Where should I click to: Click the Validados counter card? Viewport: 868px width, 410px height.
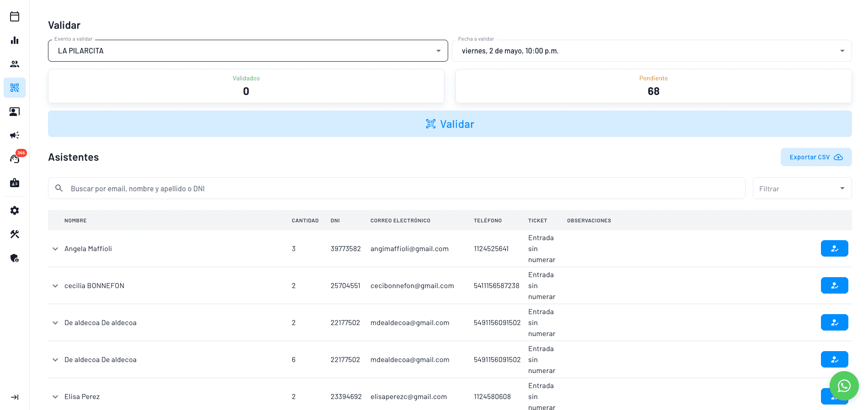pyautogui.click(x=246, y=86)
